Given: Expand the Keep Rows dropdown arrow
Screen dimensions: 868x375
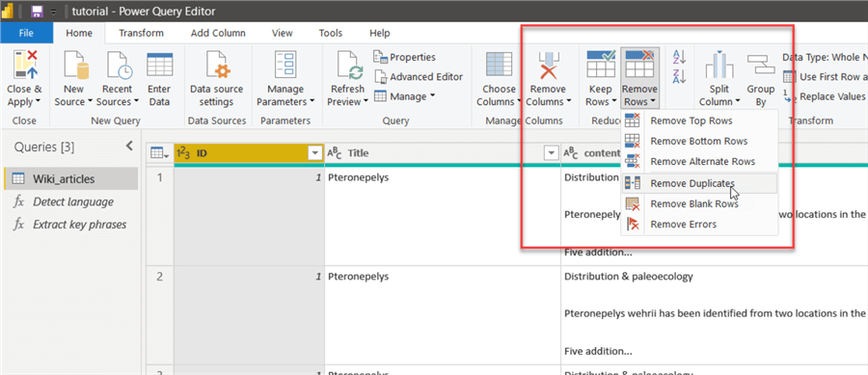Looking at the screenshot, I should point(613,102).
